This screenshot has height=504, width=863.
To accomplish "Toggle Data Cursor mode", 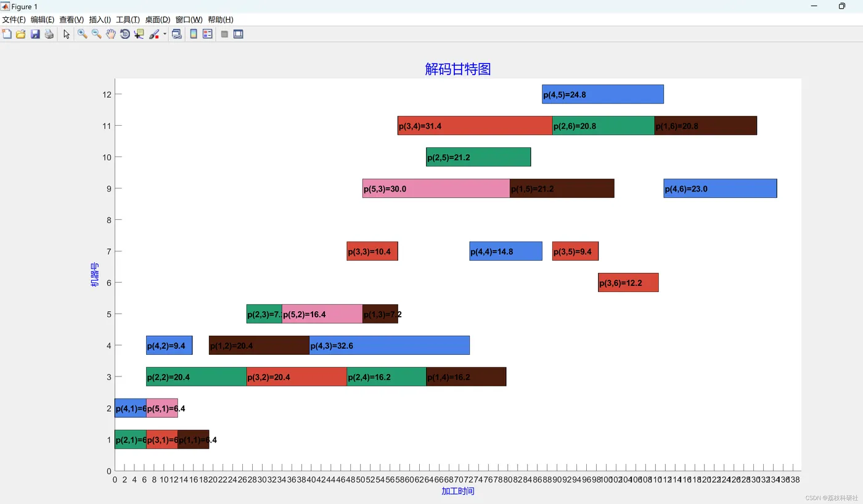I will 139,34.
